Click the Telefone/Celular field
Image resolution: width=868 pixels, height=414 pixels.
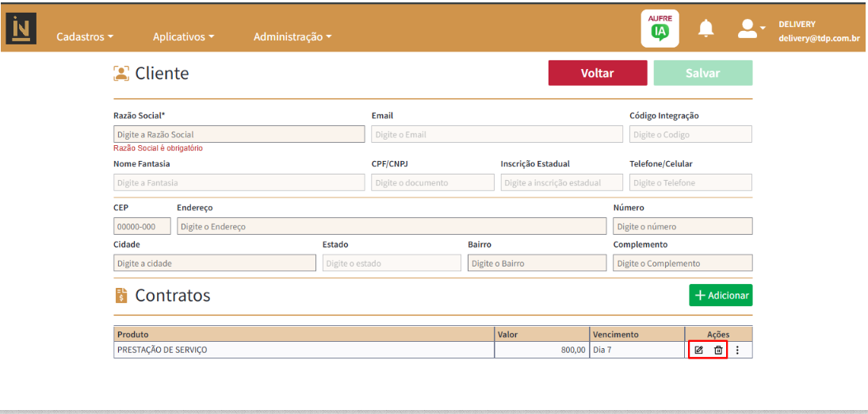click(690, 182)
